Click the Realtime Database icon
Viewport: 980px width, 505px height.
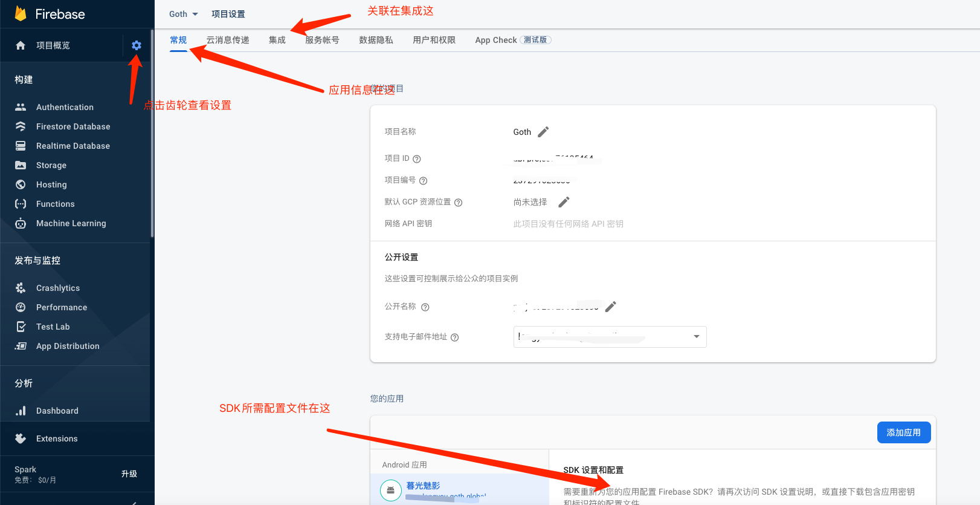pyautogui.click(x=21, y=146)
